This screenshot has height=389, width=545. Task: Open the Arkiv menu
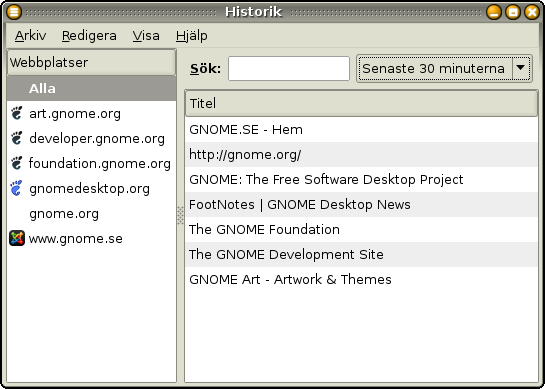[x=30, y=36]
